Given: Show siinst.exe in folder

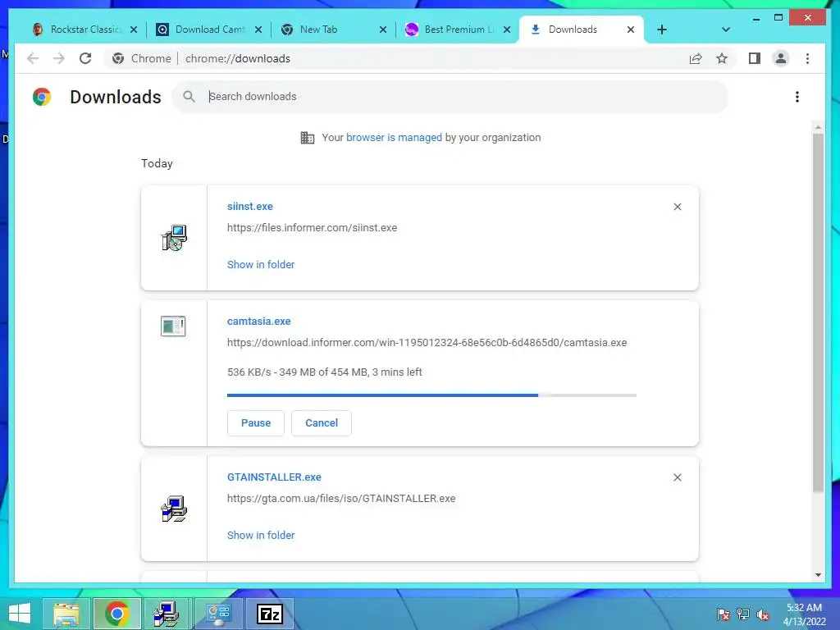Looking at the screenshot, I should coord(261,265).
